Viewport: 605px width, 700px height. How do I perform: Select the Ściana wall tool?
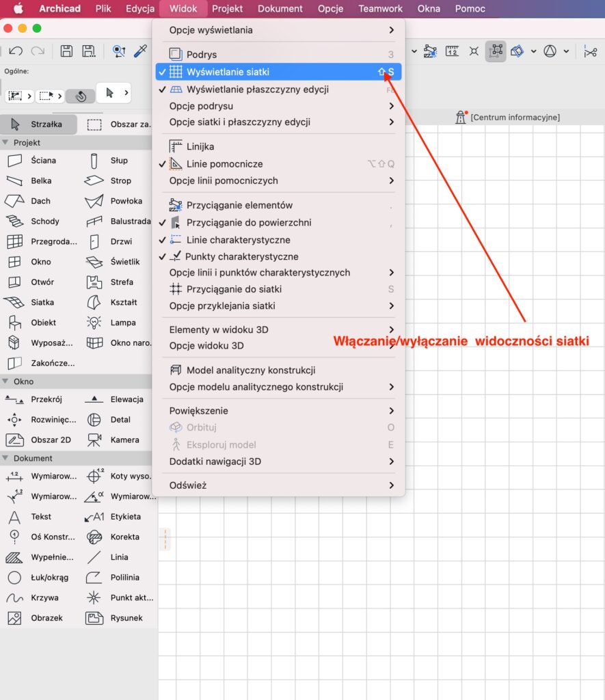pyautogui.click(x=32, y=160)
